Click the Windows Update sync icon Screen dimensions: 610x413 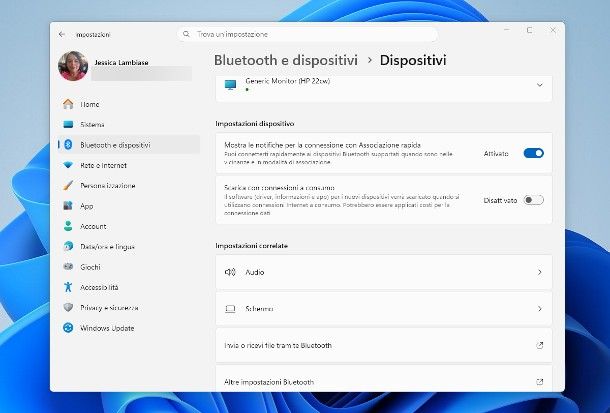(68, 328)
